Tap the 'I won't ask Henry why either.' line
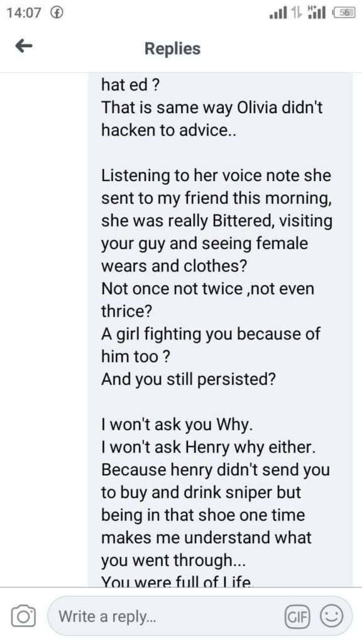The width and height of the screenshot is (362, 644). [x=209, y=447]
